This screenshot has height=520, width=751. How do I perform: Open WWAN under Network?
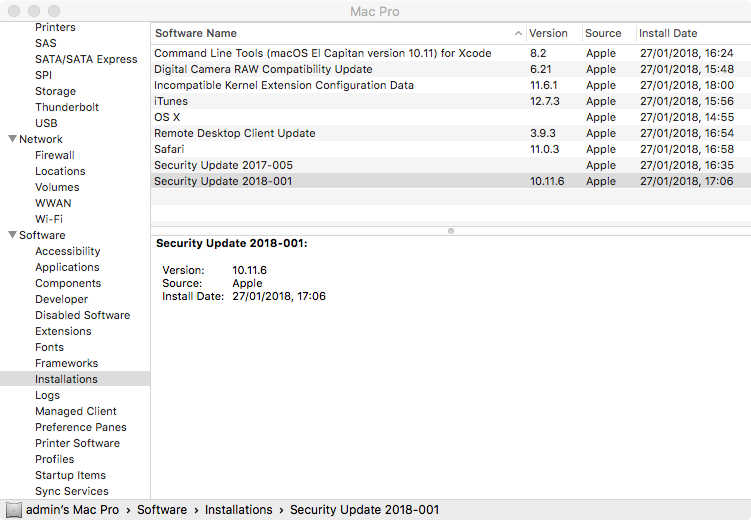(53, 203)
